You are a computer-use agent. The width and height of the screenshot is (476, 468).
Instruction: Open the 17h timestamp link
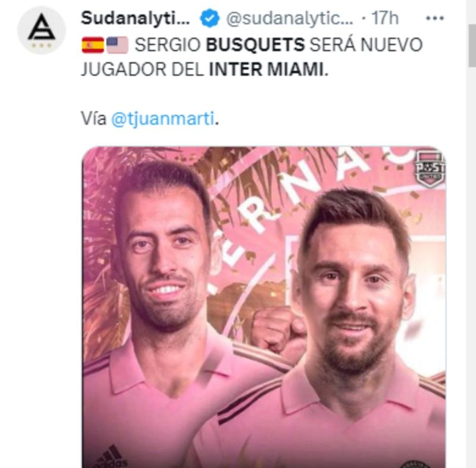(385, 18)
